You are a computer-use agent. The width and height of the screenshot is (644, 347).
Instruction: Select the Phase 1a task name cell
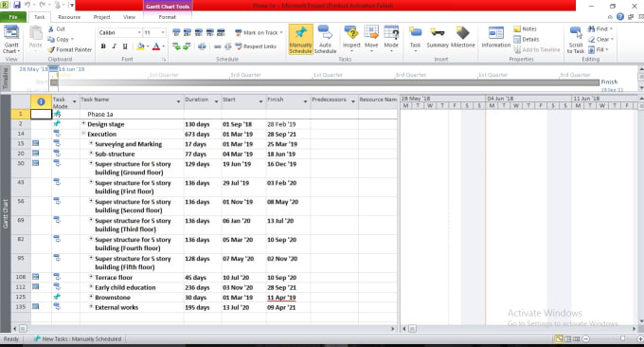point(132,114)
